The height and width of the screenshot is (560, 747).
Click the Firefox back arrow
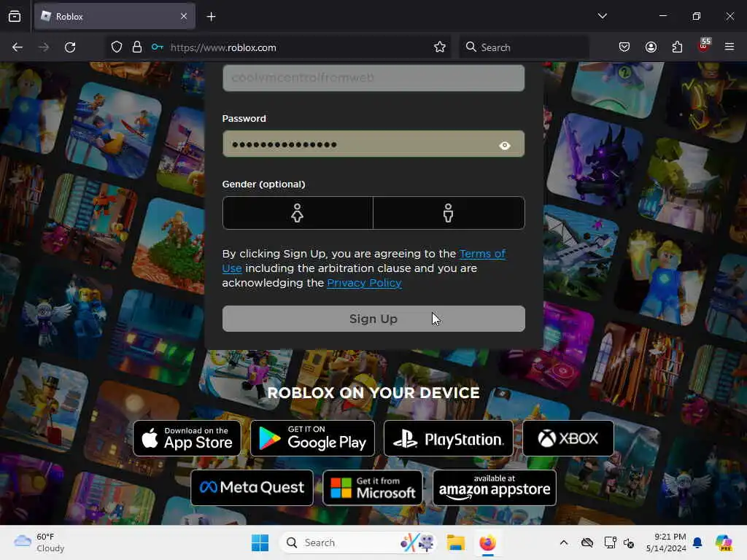pos(18,47)
